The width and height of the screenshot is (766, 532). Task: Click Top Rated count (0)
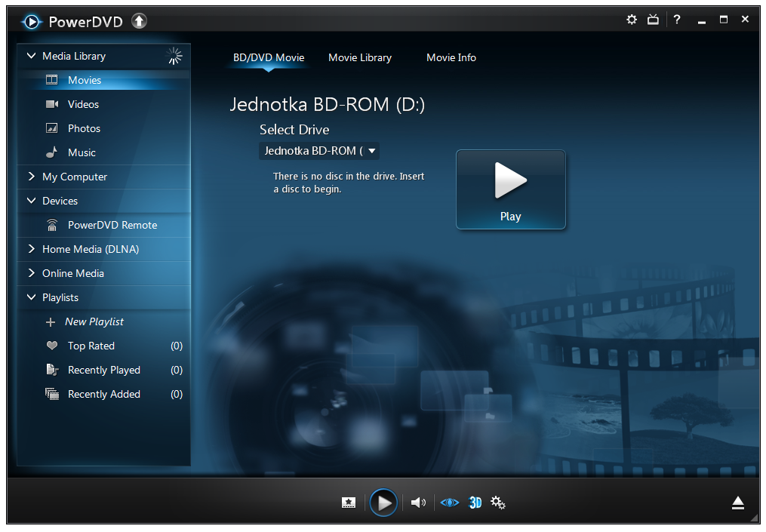coord(177,346)
